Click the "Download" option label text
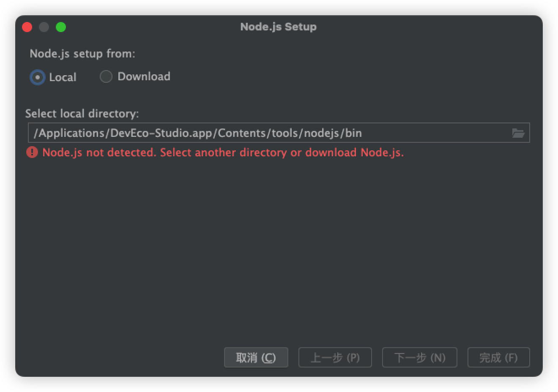The height and width of the screenshot is (392, 558). [144, 76]
